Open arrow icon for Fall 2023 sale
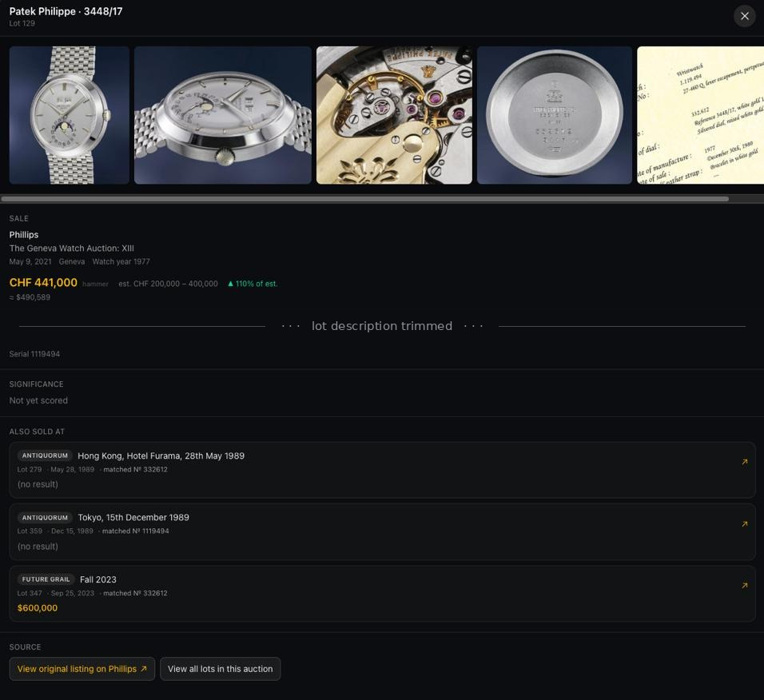Screen dimensions: 764x700 click(745, 586)
